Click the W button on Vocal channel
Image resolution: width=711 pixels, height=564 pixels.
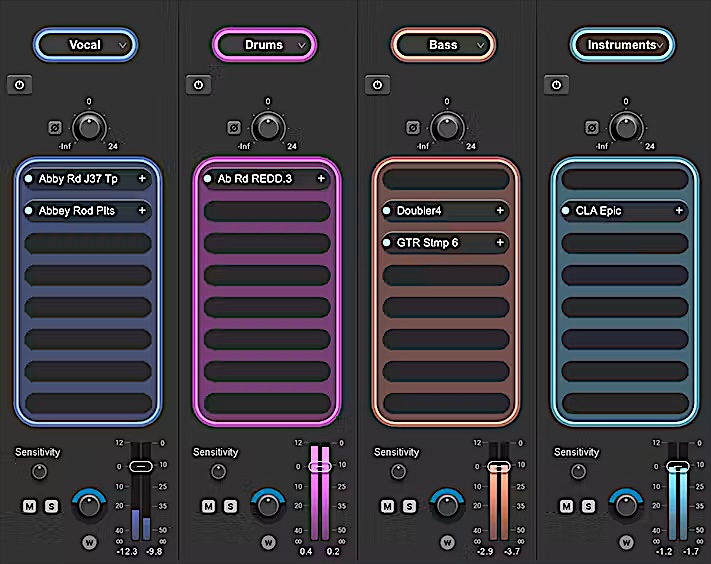89,542
